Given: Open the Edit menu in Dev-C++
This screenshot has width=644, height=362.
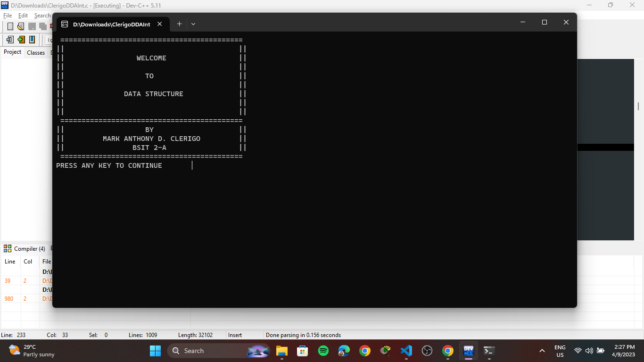Looking at the screenshot, I should pos(23,16).
